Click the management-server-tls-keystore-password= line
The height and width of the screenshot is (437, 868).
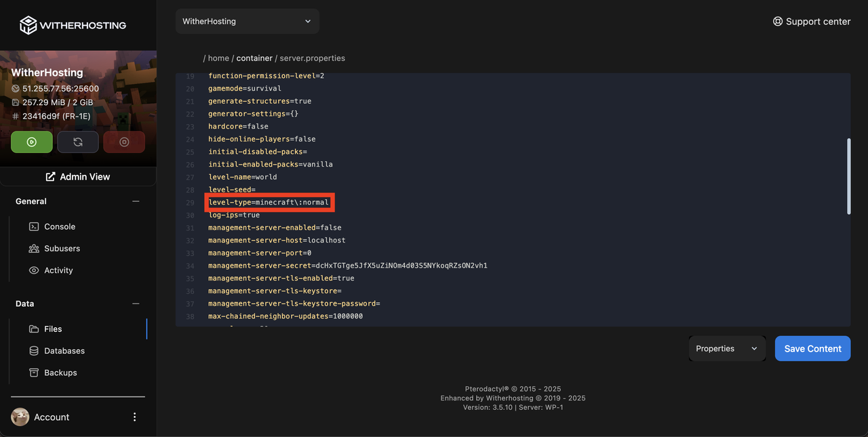(x=294, y=304)
